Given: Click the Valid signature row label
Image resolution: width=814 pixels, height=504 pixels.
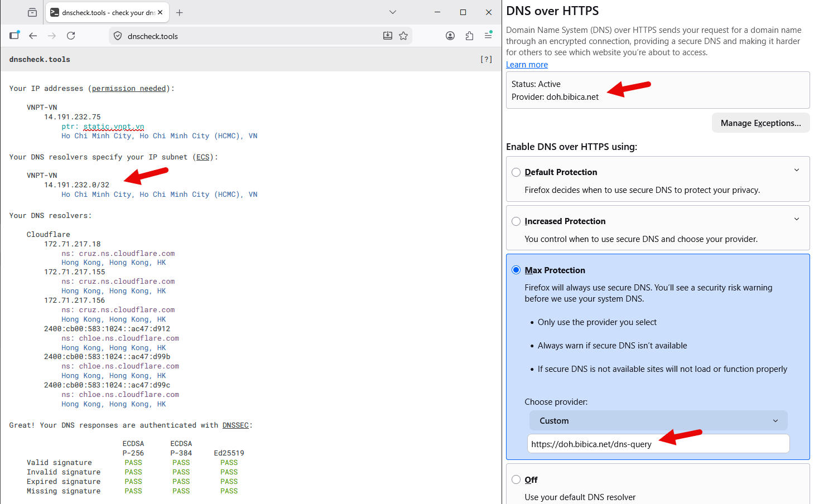Looking at the screenshot, I should (59, 463).
